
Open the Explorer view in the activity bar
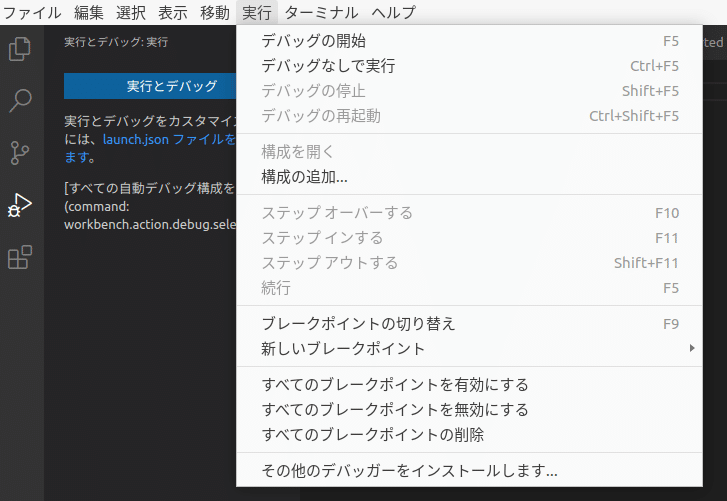[20, 49]
